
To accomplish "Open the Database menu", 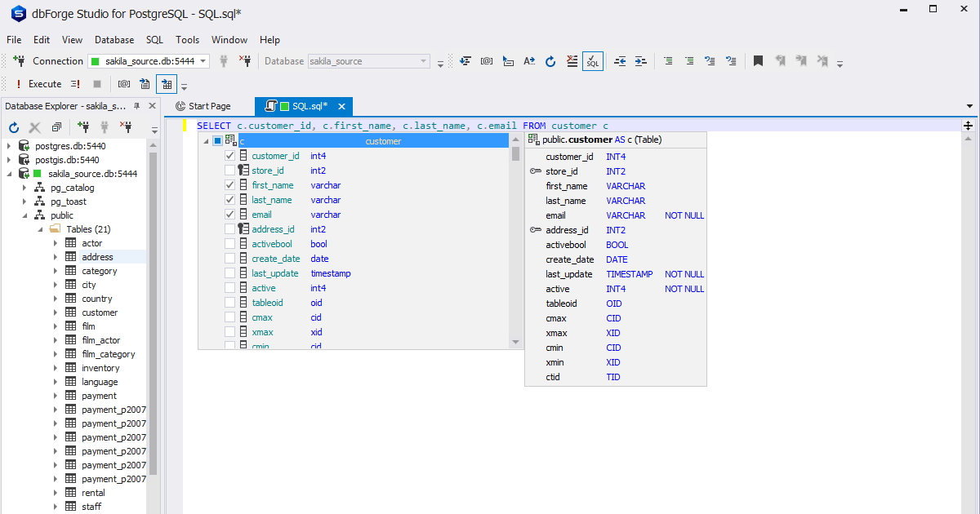I will coord(114,39).
